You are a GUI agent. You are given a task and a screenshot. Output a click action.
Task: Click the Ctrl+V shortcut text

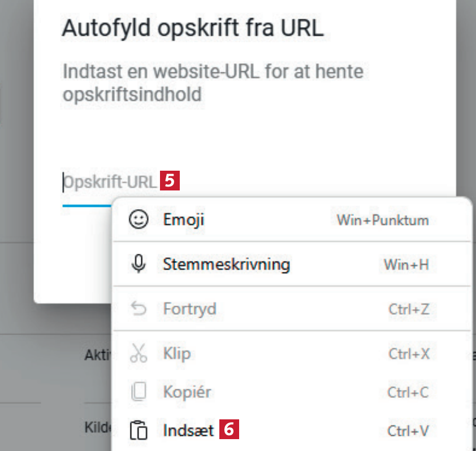point(408,431)
